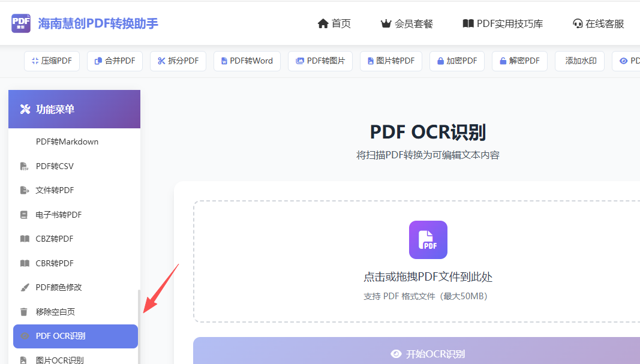Click the merge icon in 合并PDF
The height and width of the screenshot is (364, 640).
click(98, 61)
